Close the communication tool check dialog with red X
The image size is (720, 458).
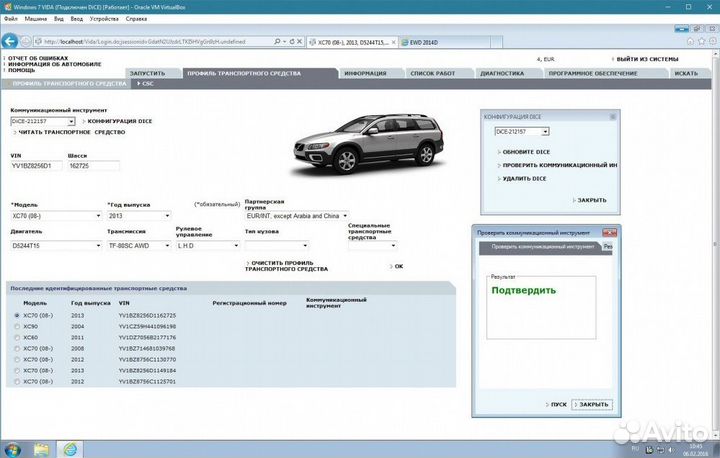(609, 233)
